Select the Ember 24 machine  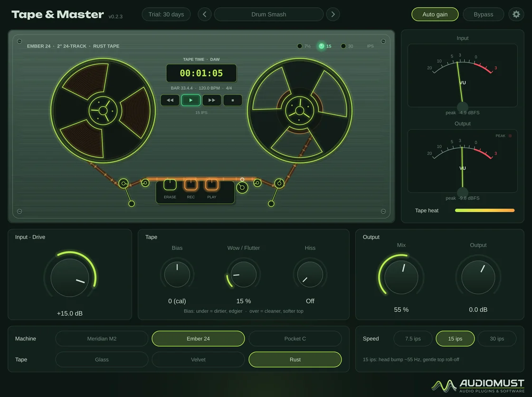coord(198,339)
